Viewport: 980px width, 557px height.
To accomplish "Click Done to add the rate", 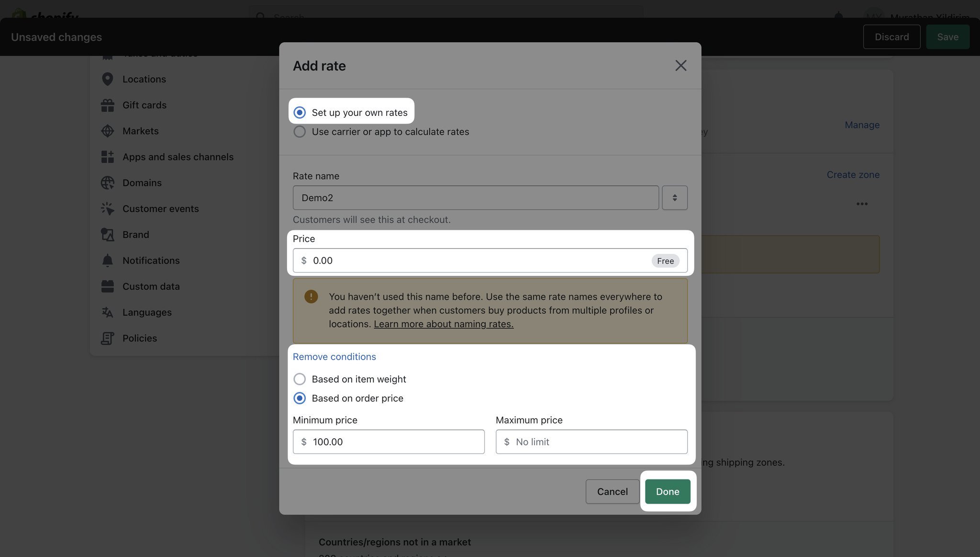I will [668, 491].
